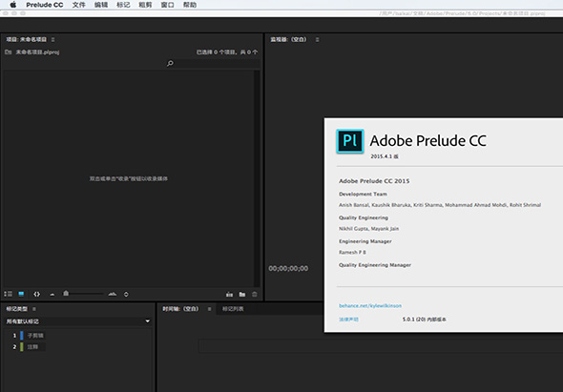Open the Timeline panel options menu
This screenshot has height=392, width=563.
[x=209, y=309]
